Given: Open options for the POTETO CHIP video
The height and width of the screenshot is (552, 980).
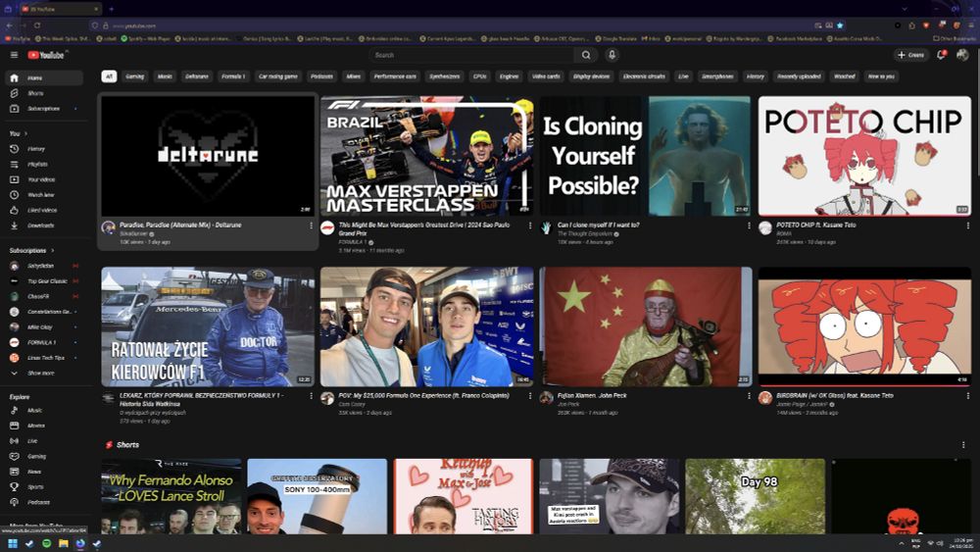Looking at the screenshot, I should pyautogui.click(x=967, y=226).
